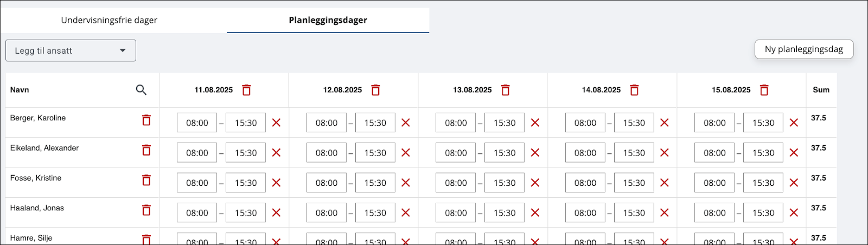The image size is (868, 245).
Task: Edit Eikeland, Alexander's 13.08.2025 end time field
Action: point(505,153)
